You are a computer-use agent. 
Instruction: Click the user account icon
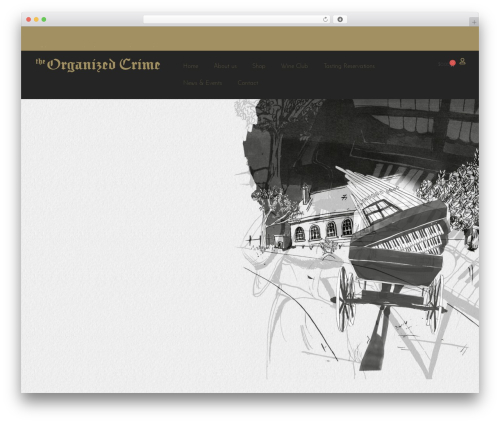[462, 61]
